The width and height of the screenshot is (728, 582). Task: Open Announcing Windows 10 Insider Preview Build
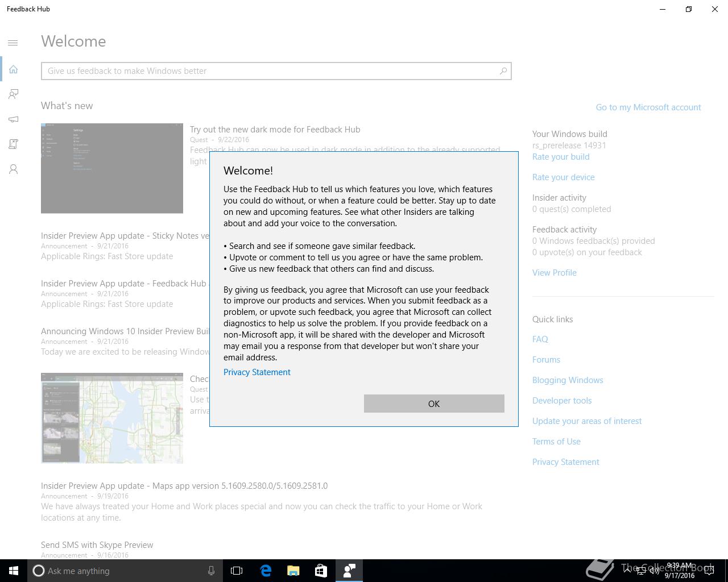point(125,331)
